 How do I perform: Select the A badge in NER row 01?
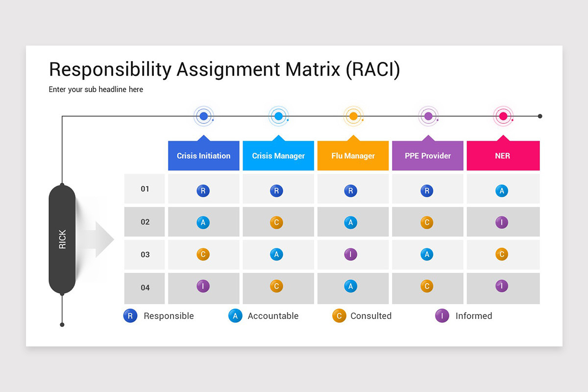coord(501,191)
